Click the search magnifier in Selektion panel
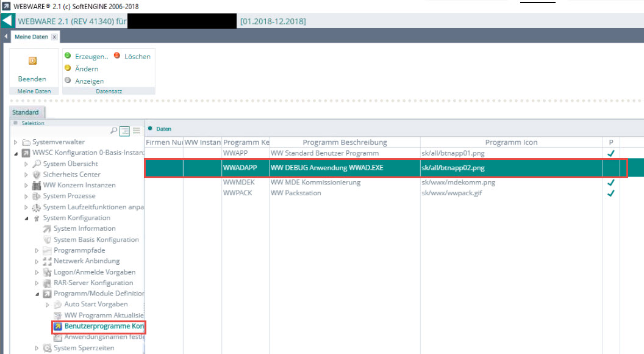 pyautogui.click(x=113, y=130)
